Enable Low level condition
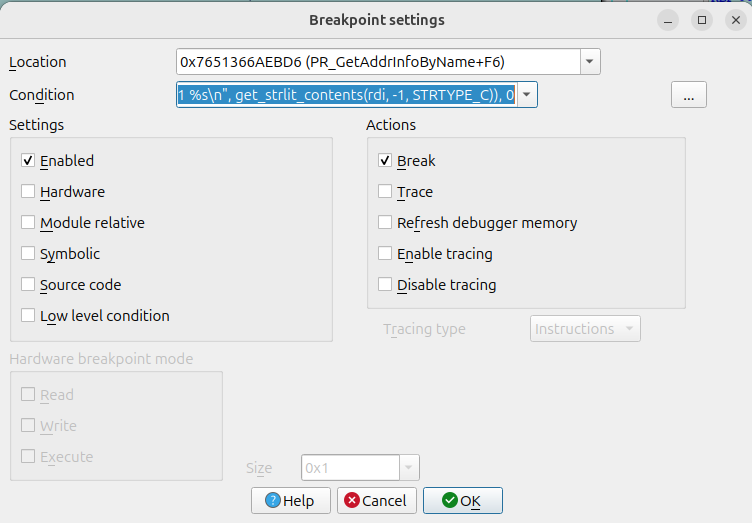Viewport: 752px width, 523px height. (x=28, y=315)
